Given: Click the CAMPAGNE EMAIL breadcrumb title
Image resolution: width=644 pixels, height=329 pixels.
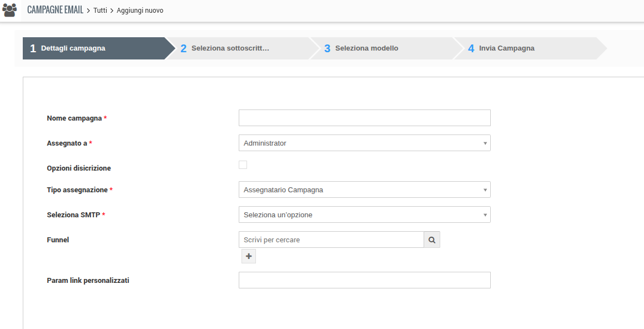Looking at the screenshot, I should click(x=55, y=10).
